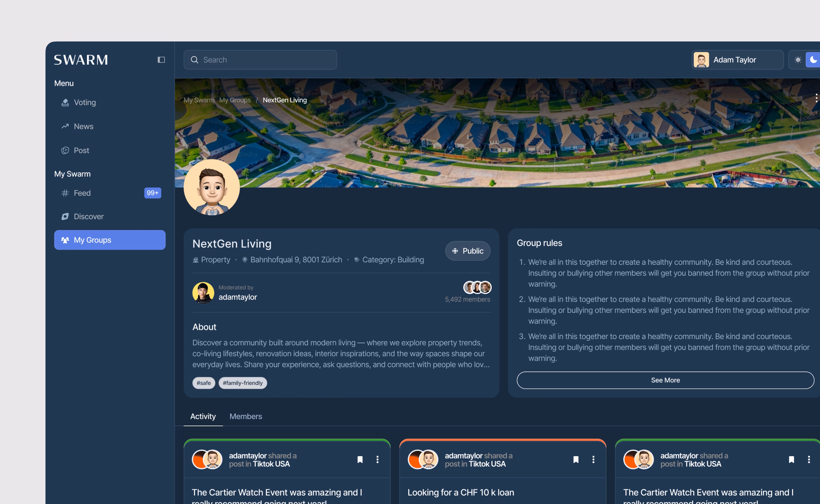This screenshot has height=504, width=820.
Task: Open options menu on third post card
Action: tap(809, 460)
